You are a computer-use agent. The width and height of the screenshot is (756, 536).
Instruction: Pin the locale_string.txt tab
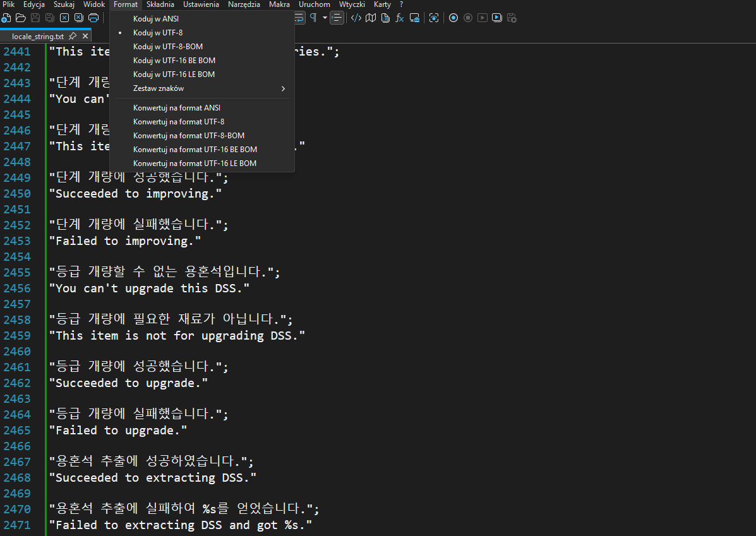tap(73, 37)
